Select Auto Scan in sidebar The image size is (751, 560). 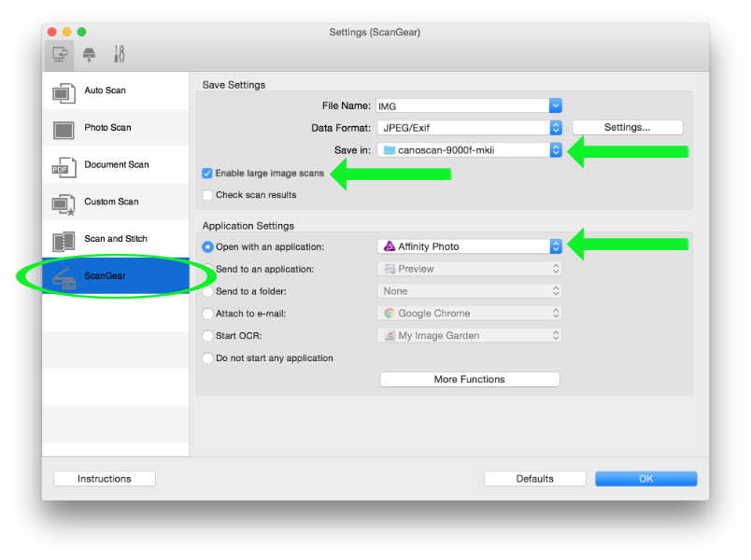tap(116, 91)
